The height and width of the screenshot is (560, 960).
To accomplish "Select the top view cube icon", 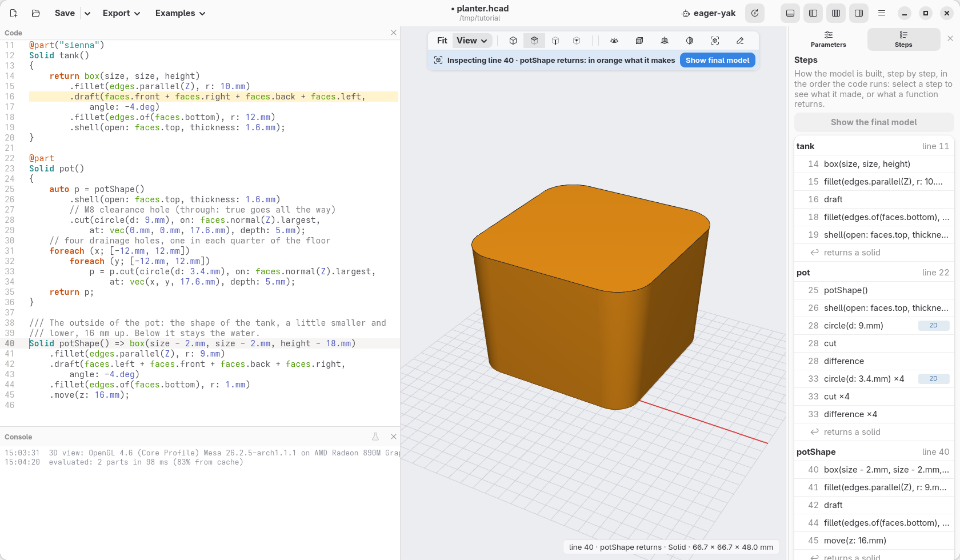I will [x=534, y=41].
